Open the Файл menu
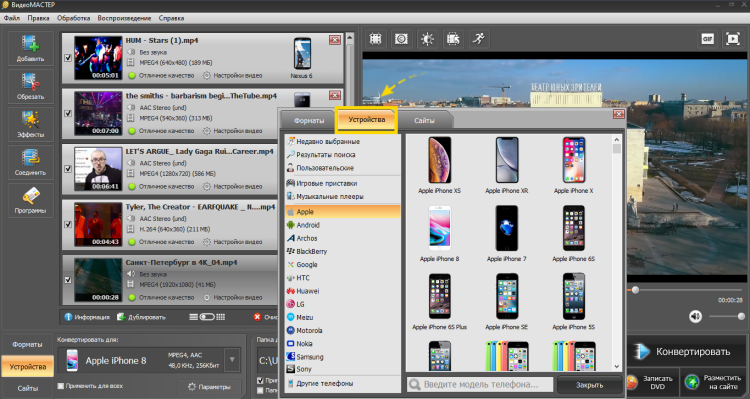Screen dimensions: 750x399 coord(12,18)
